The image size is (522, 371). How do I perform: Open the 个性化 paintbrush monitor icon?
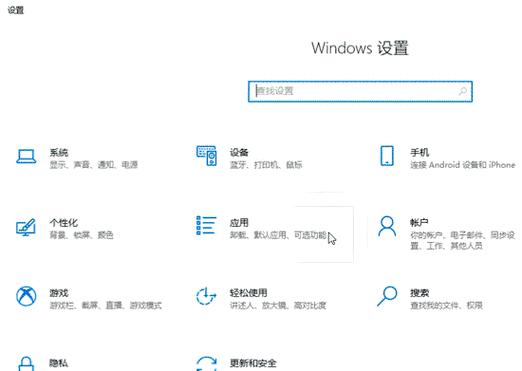26,227
